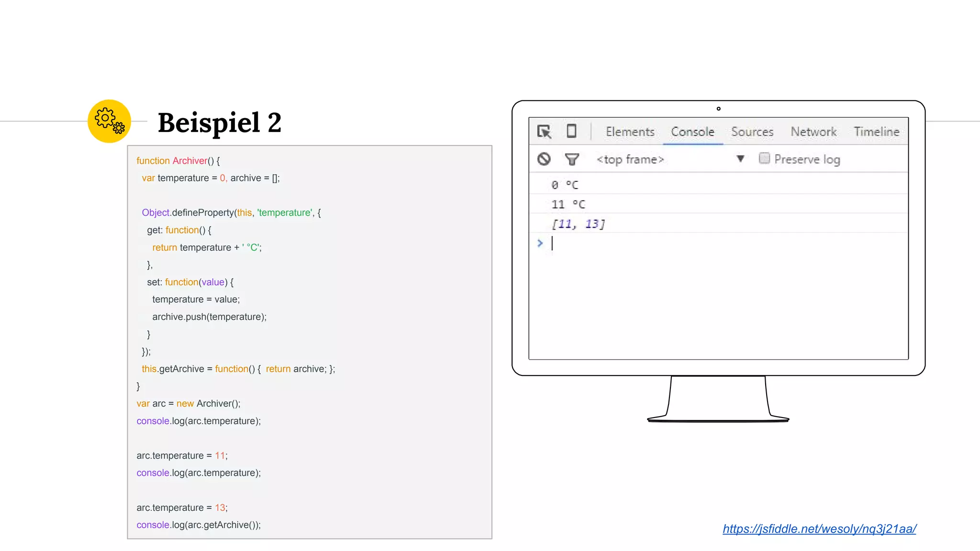Image resolution: width=980 pixels, height=551 pixels.
Task: Click the clear console circle icon
Action: click(544, 159)
